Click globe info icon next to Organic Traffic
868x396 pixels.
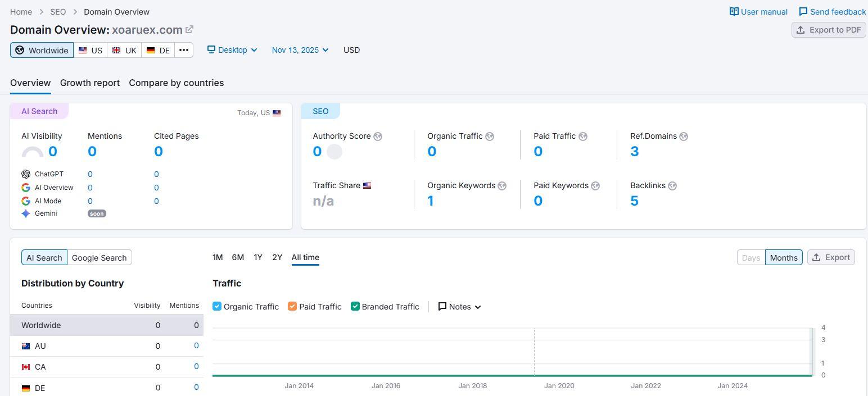coord(490,136)
